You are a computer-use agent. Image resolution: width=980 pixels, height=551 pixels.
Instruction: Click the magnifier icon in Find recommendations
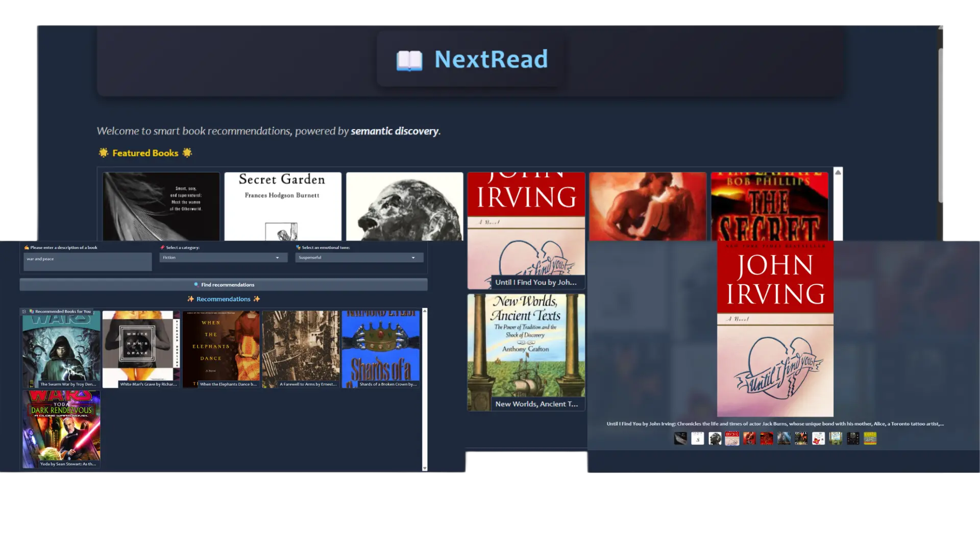pyautogui.click(x=196, y=285)
